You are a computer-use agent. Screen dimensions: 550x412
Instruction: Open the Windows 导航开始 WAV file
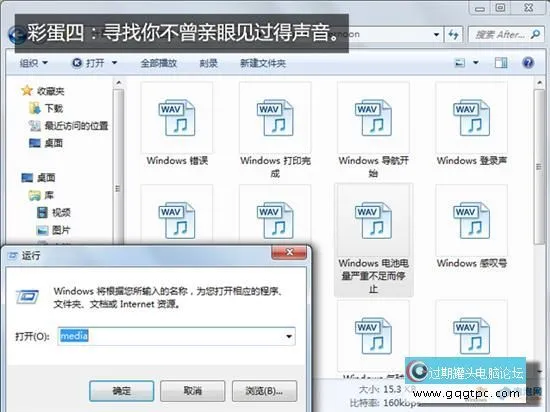[373, 130]
